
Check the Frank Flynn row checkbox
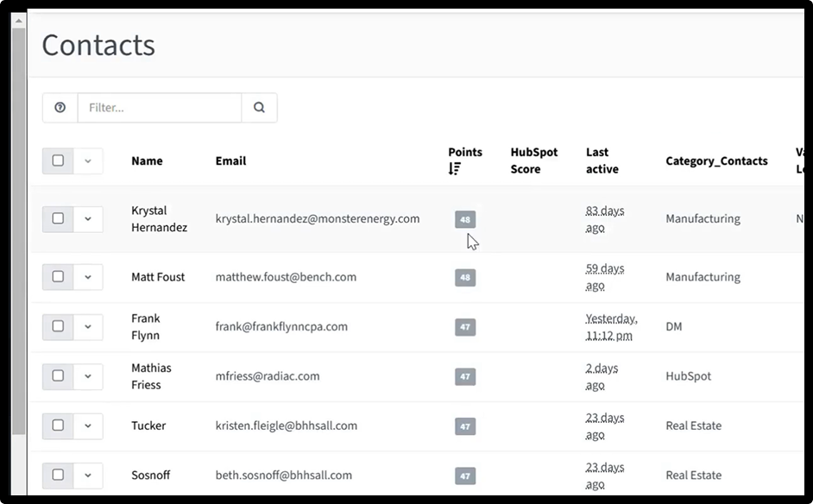58,327
